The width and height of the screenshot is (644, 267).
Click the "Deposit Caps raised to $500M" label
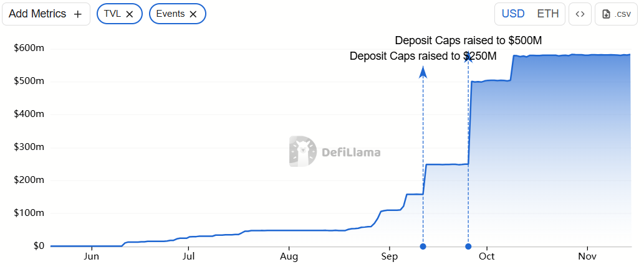point(468,40)
